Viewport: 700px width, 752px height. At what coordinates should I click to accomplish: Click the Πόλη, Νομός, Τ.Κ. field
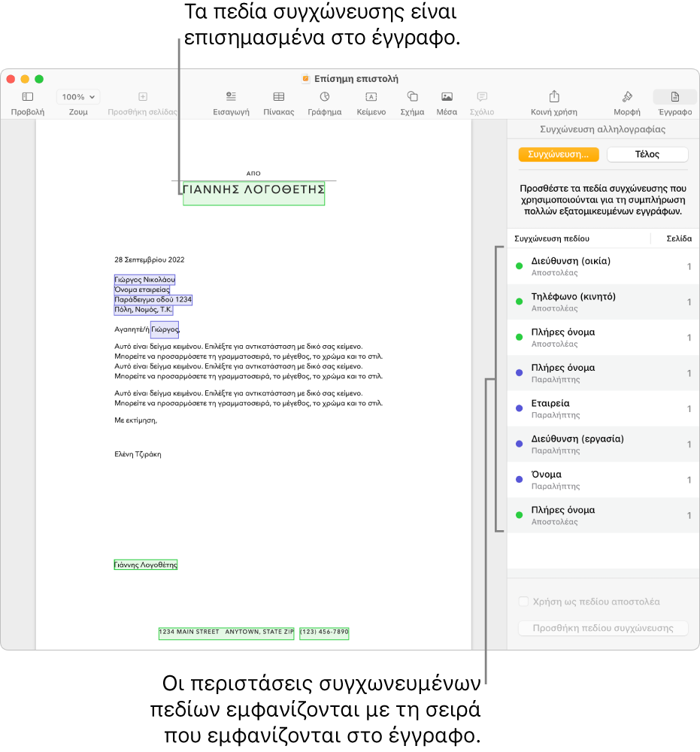144,310
